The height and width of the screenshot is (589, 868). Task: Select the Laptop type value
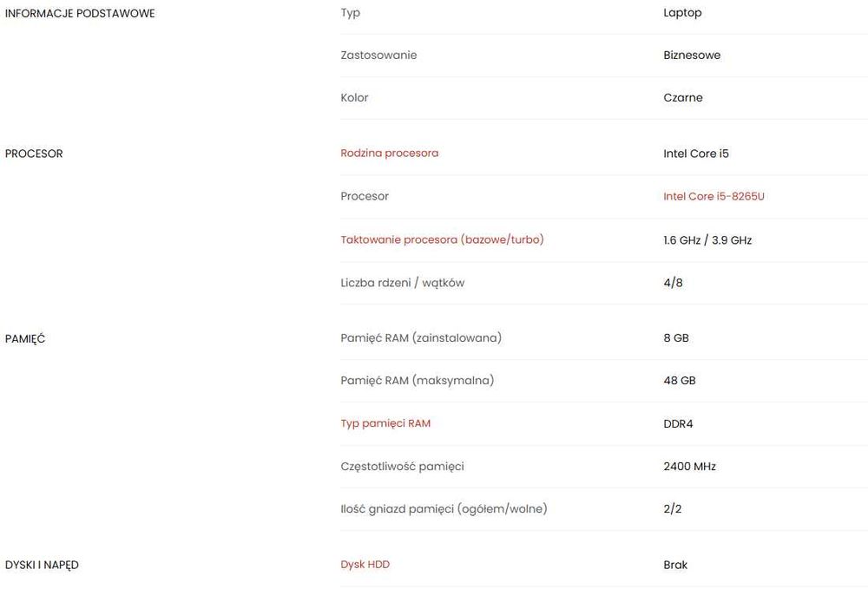[682, 13]
